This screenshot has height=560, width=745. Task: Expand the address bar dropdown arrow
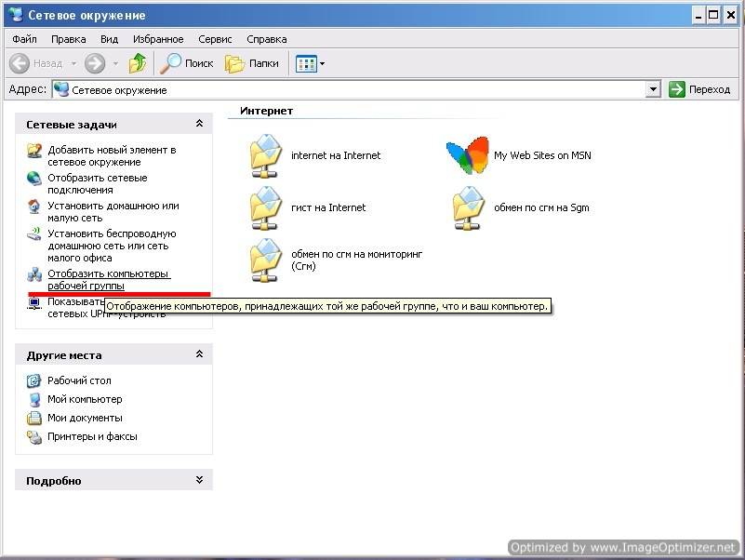pyautogui.click(x=653, y=90)
